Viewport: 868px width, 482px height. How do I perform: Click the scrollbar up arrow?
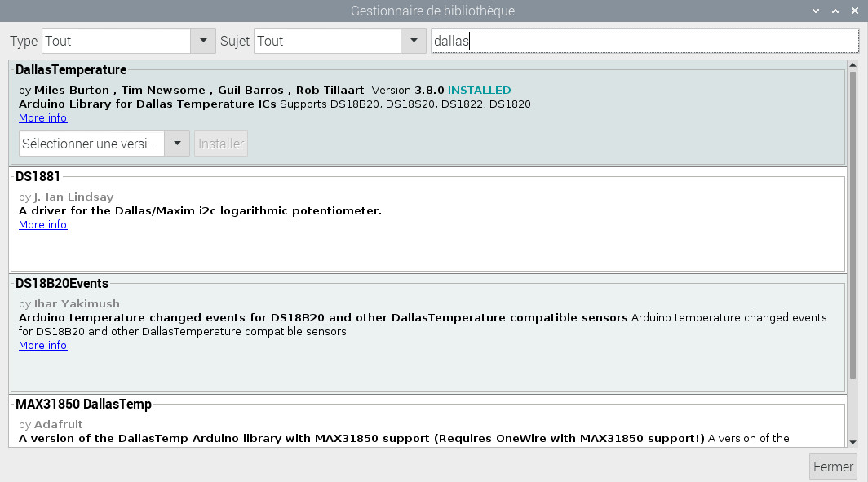tap(853, 64)
